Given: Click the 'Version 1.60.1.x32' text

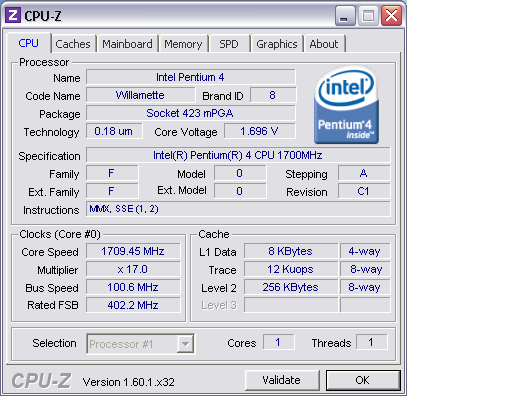Looking at the screenshot, I should [129, 382].
